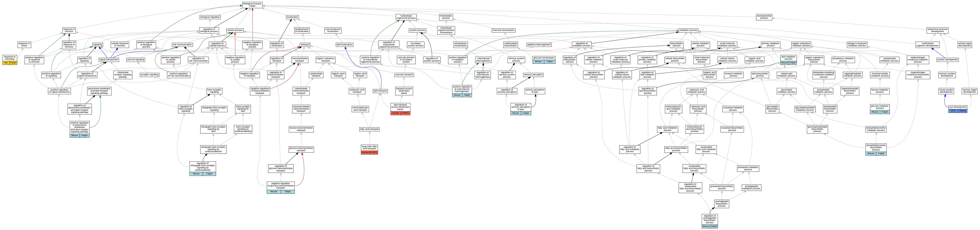
Task: Click the 'icosanoid biosynthetic process' node
Action: click(732, 129)
